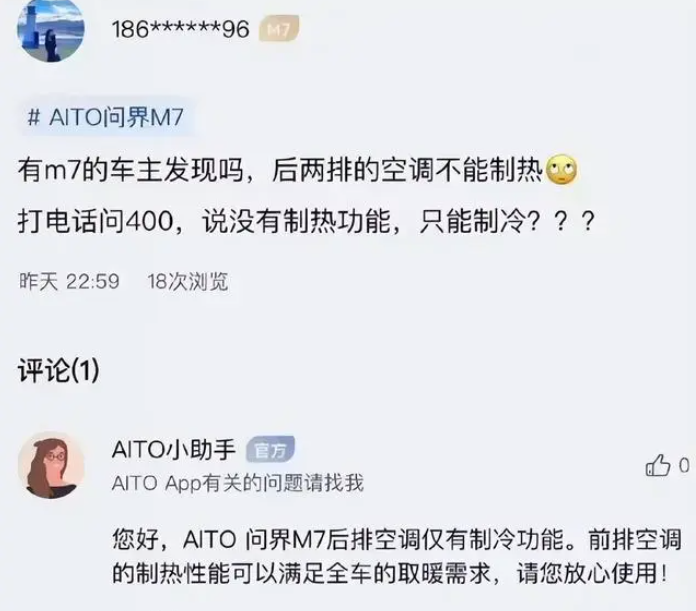This screenshot has width=696, height=611.
Task: Tap the reply text from AITO小助手
Action: tap(397, 556)
